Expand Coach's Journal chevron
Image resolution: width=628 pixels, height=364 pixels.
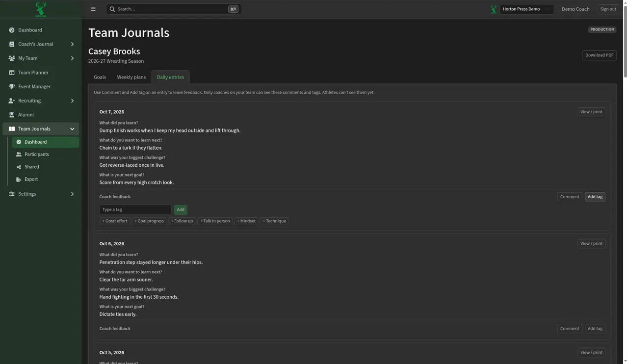[x=72, y=44]
